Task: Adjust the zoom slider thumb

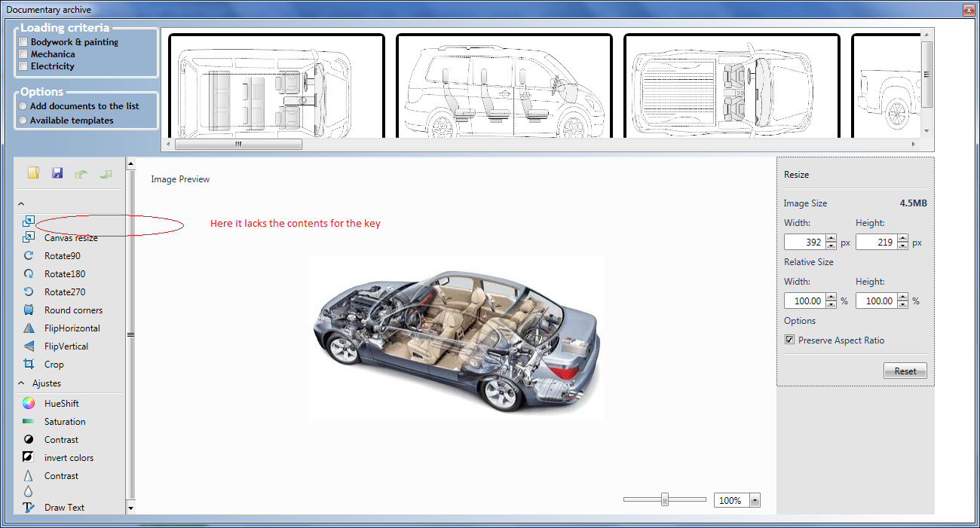Action: pyautogui.click(x=665, y=499)
